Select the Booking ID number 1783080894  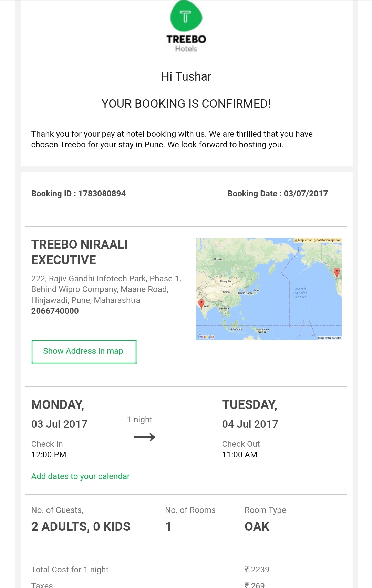coord(102,194)
